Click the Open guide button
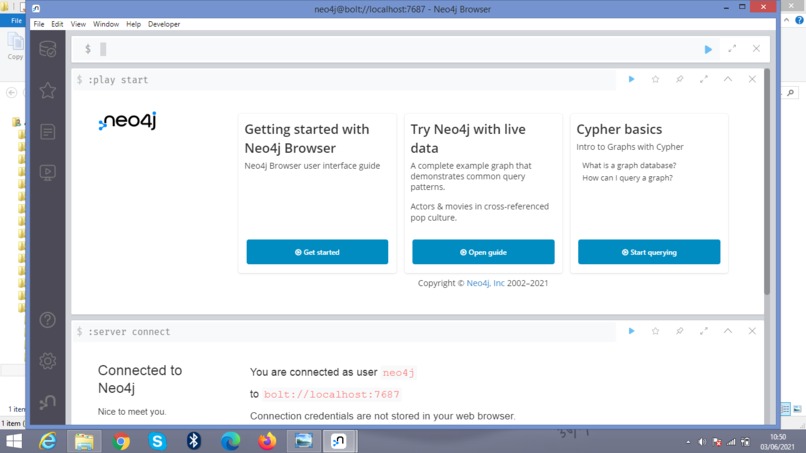The image size is (806, 453). click(483, 252)
